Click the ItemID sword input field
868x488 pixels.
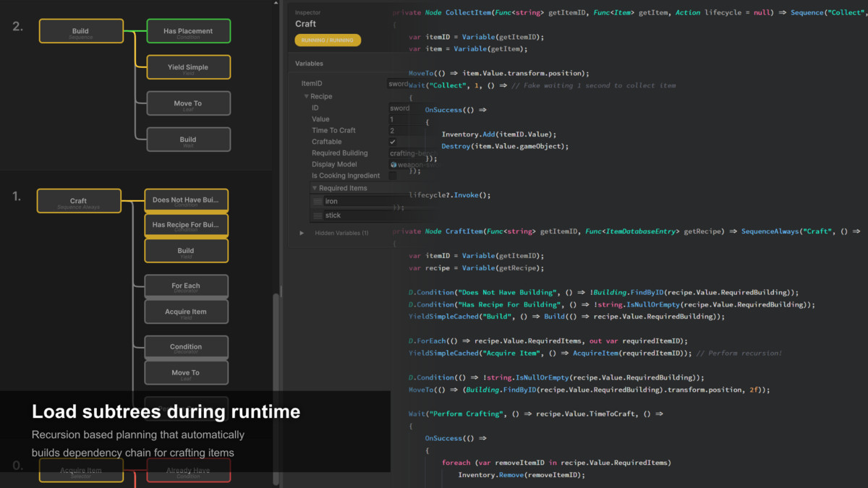(399, 83)
